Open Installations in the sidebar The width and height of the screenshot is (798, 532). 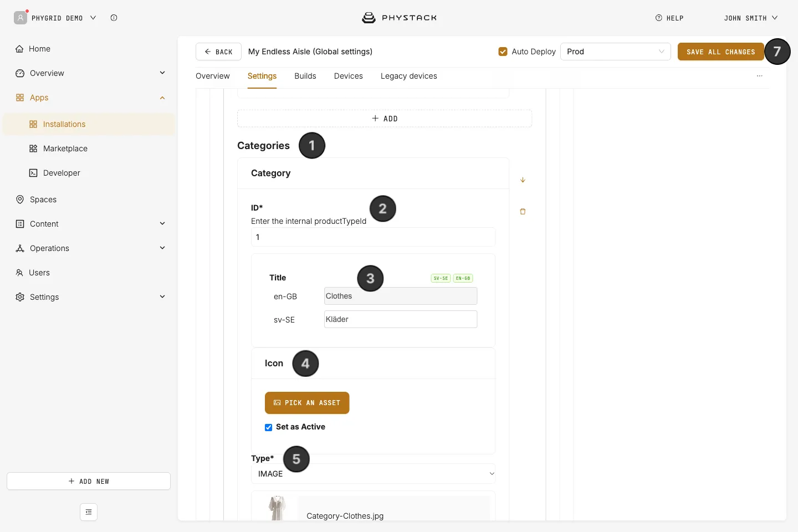pos(89,124)
